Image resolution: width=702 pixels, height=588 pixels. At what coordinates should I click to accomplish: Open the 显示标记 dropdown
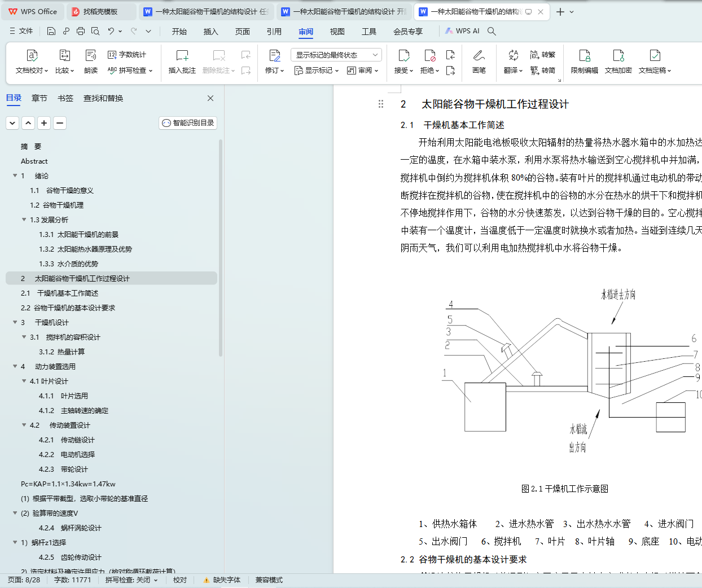point(316,71)
